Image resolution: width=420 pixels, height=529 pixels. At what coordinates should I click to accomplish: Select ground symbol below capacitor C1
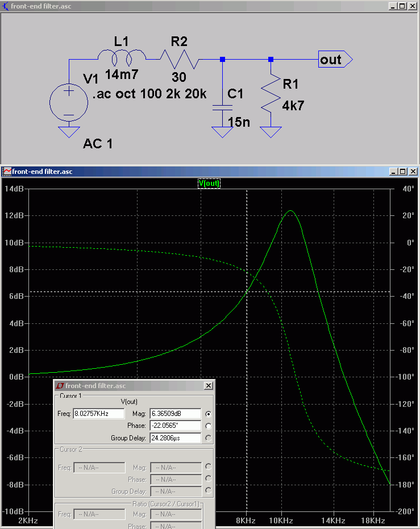coord(221,132)
